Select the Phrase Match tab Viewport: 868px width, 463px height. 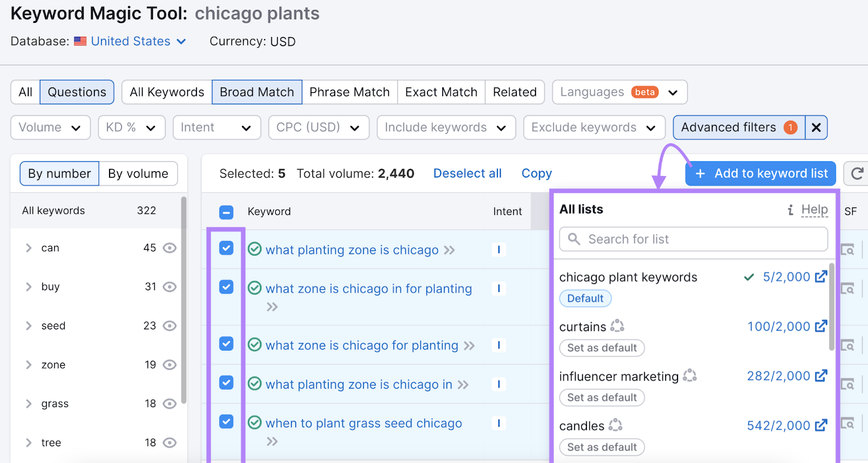(350, 92)
